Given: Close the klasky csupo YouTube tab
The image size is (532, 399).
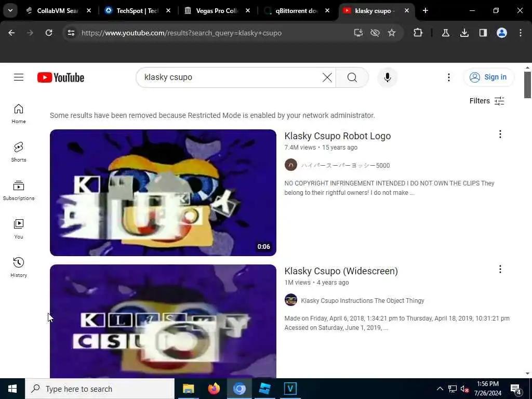Looking at the screenshot, I should 407,10.
